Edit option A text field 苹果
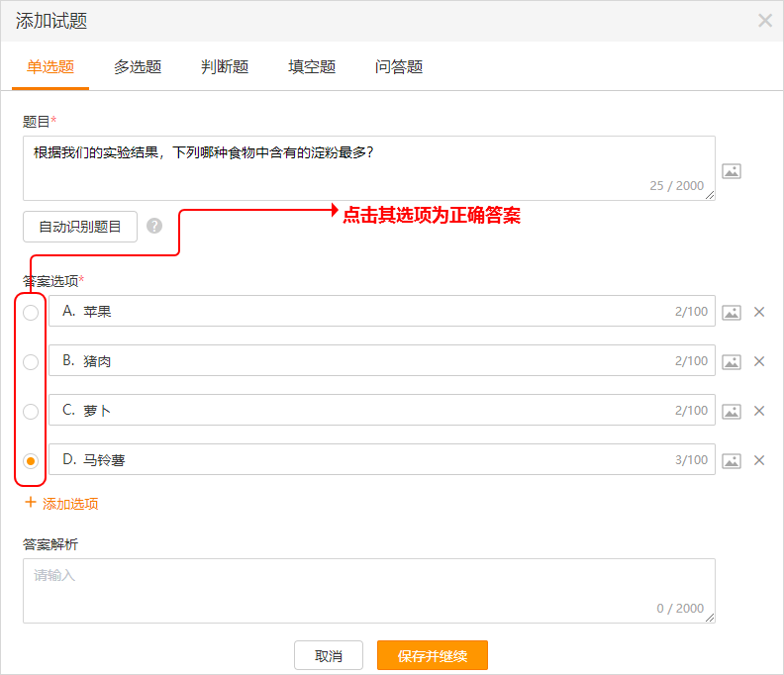 [382, 311]
